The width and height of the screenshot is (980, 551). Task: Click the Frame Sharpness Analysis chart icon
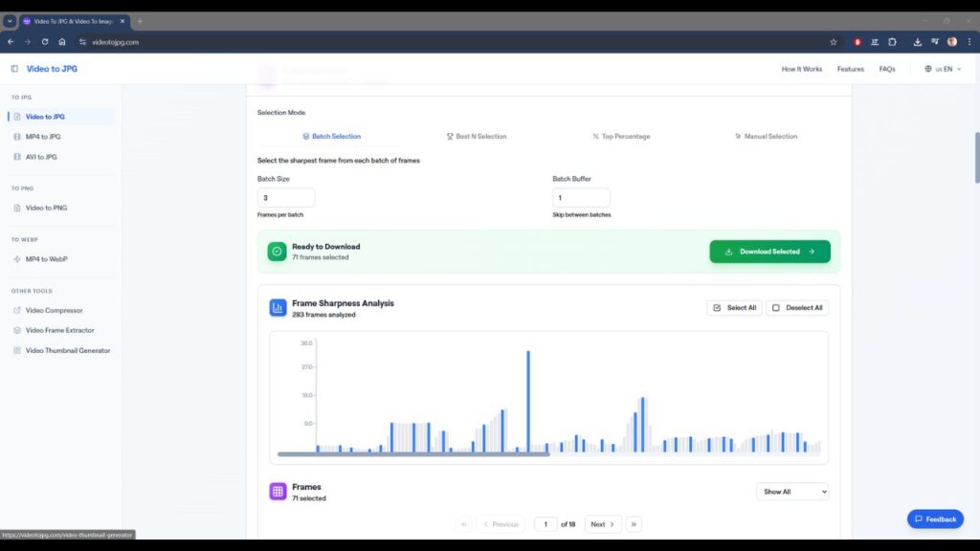coord(278,308)
